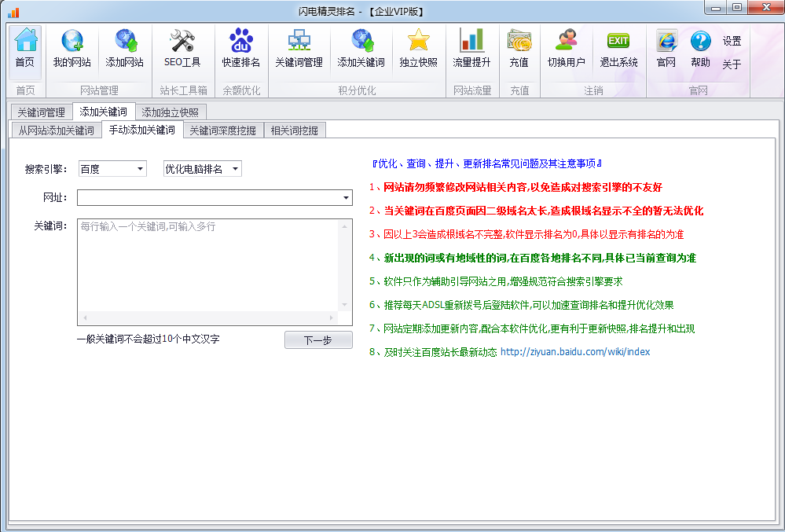The width and height of the screenshot is (785, 532).
Task: Switch to the 关键词深度挖掘 tab
Action: coord(222,130)
